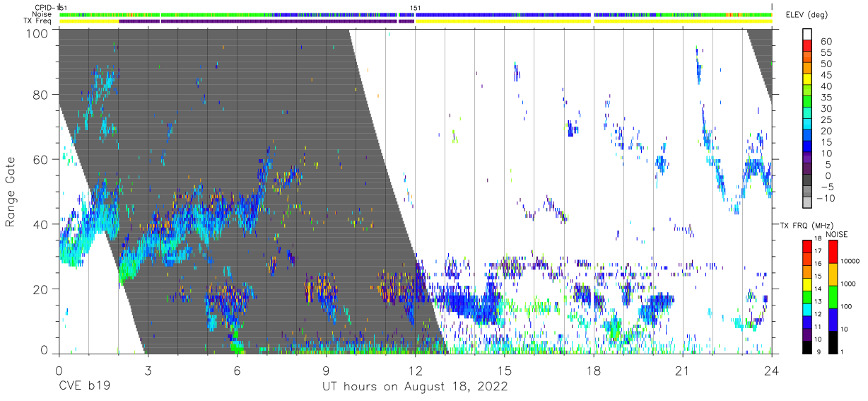Click the yellow swatch in the ELEV colorbar

(807, 79)
